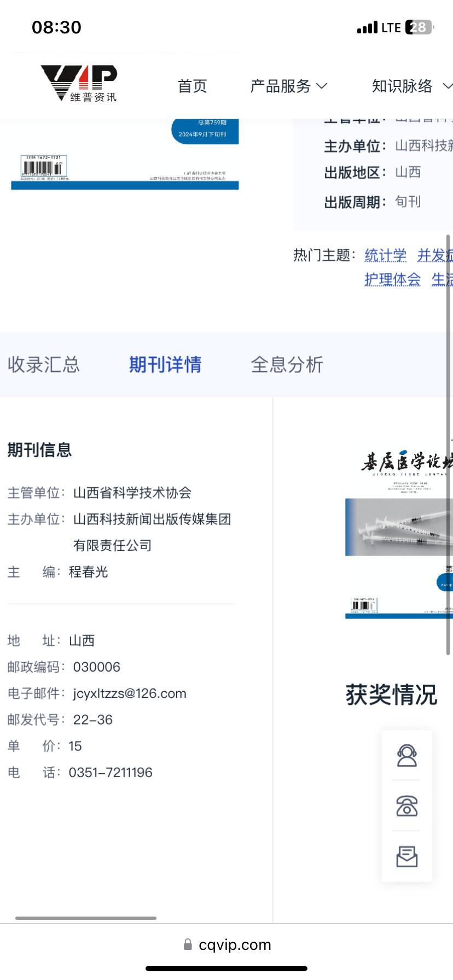Tap the lock icon beside cqvip.com

(188, 944)
